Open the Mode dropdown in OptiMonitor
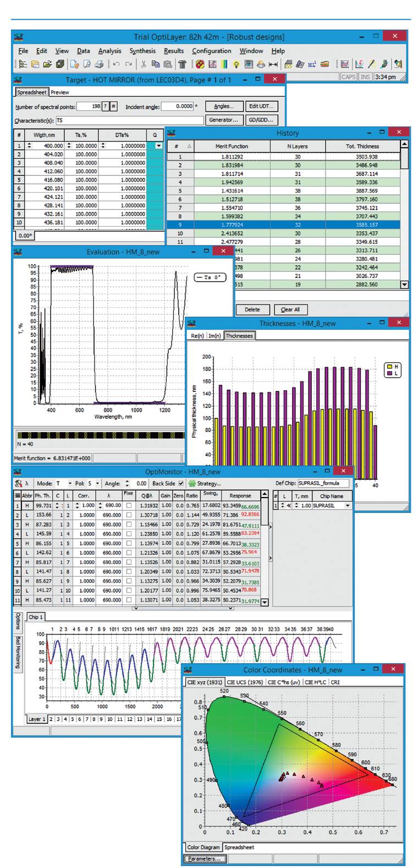Image resolution: width=418 pixels, height=868 pixels. point(69,483)
